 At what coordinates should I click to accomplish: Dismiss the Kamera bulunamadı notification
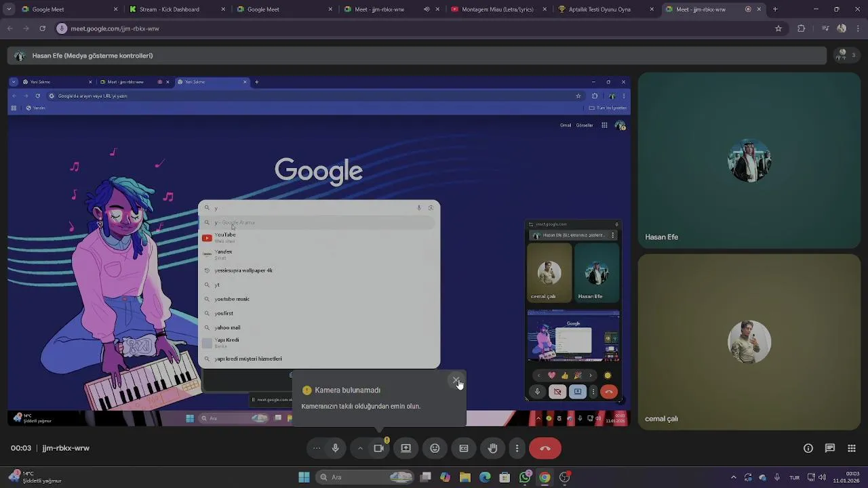click(456, 380)
